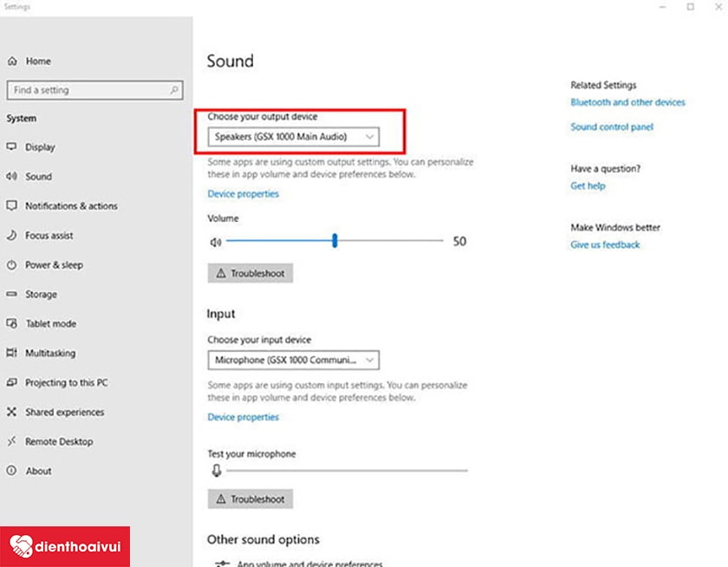This screenshot has width=728, height=567.
Task: Open Notifications & actions settings
Action: pyautogui.click(x=71, y=206)
